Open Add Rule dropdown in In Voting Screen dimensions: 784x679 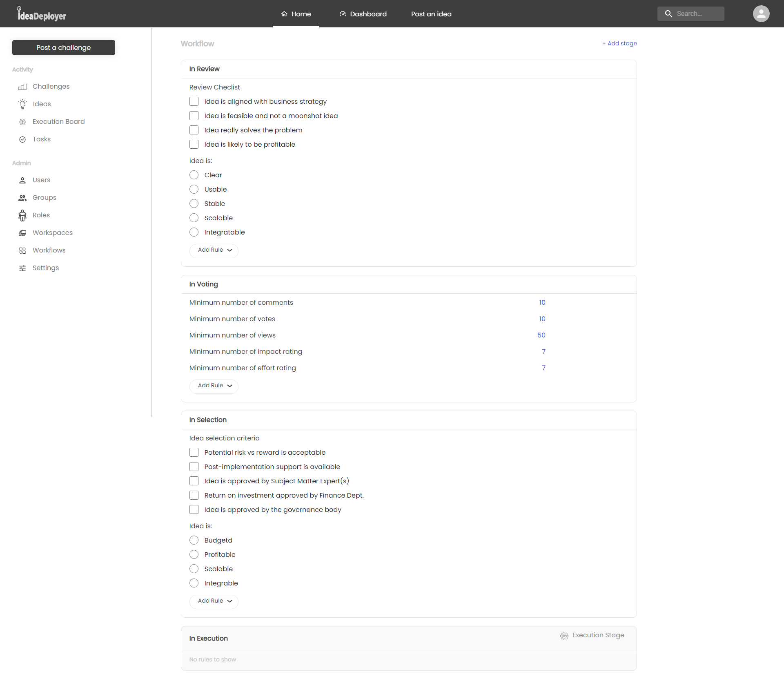point(214,386)
